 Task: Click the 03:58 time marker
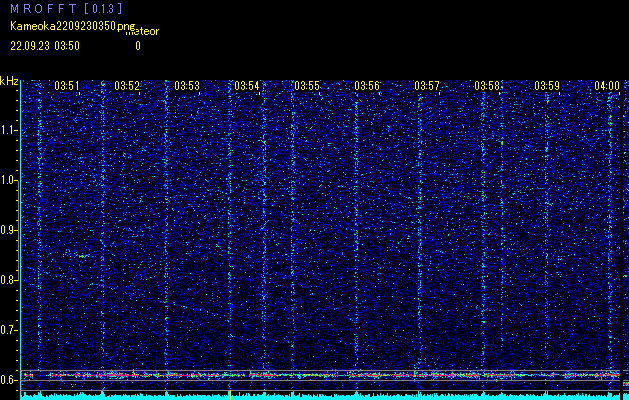coord(487,86)
